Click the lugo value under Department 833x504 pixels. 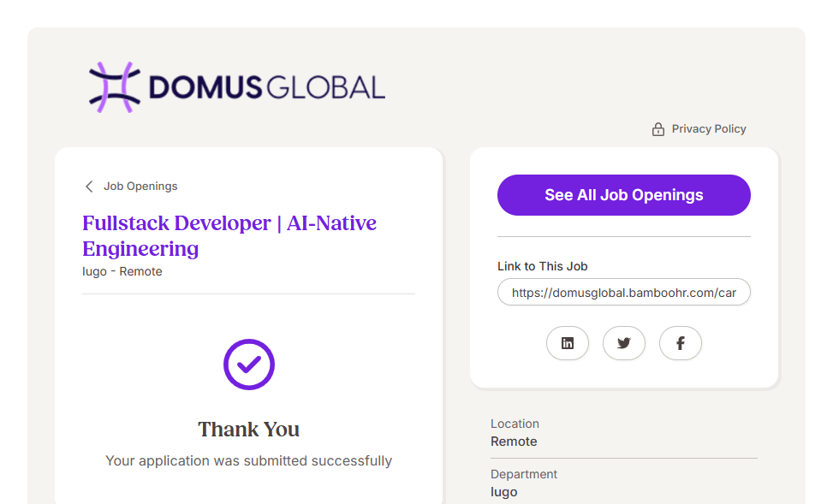coord(503,492)
